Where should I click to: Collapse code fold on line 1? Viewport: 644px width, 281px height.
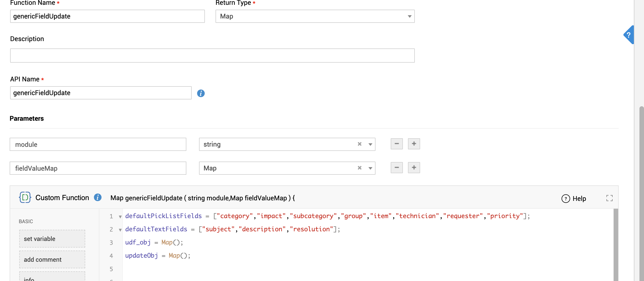click(120, 217)
